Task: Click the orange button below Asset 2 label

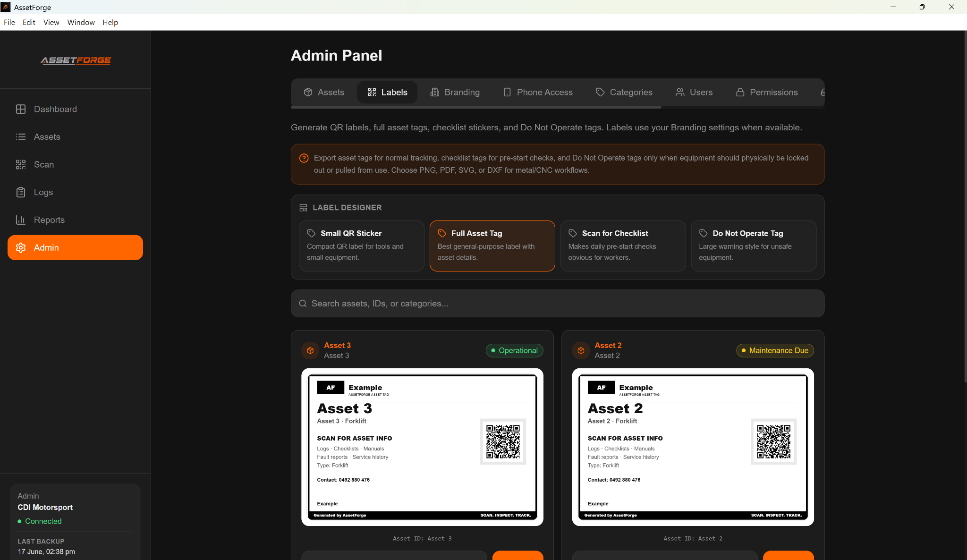Action: [x=788, y=555]
